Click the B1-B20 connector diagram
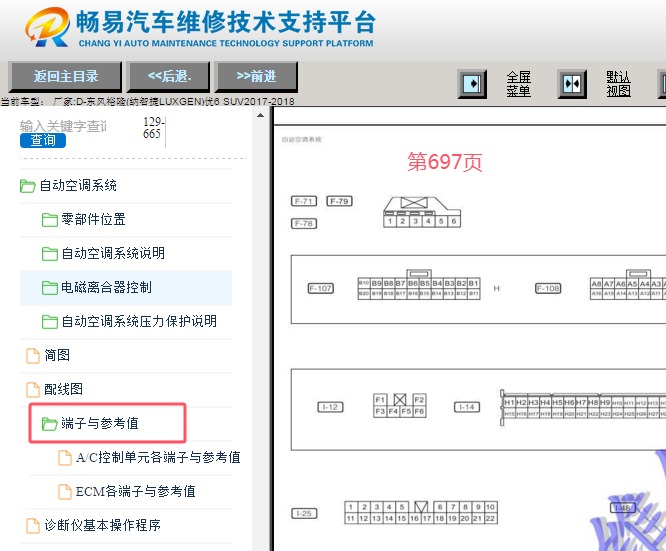This screenshot has height=551, width=666. [419, 285]
